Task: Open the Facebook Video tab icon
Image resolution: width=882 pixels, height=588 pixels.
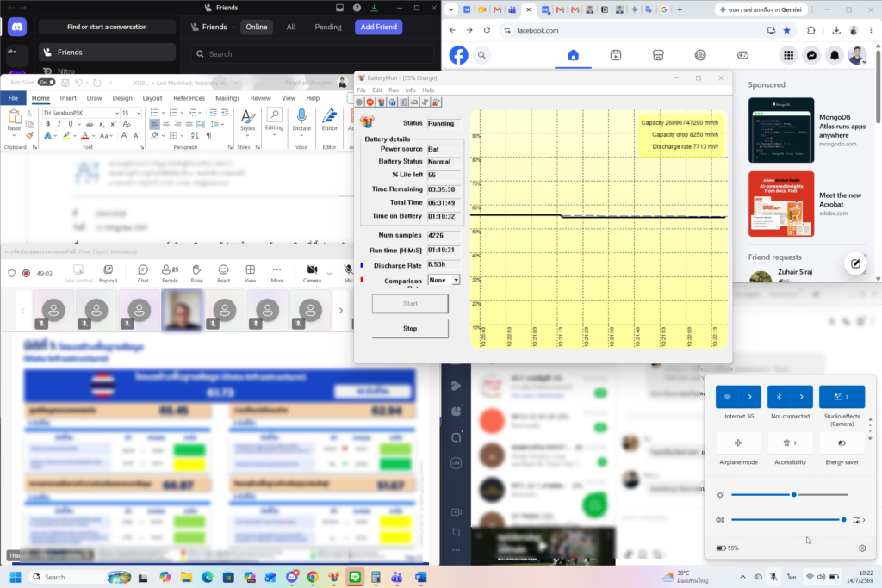Action: 616,55
